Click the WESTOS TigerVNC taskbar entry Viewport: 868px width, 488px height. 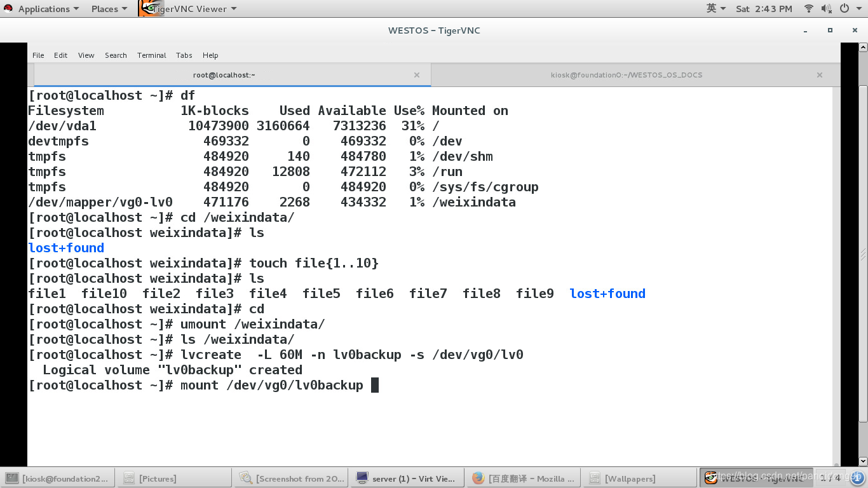pyautogui.click(x=756, y=478)
